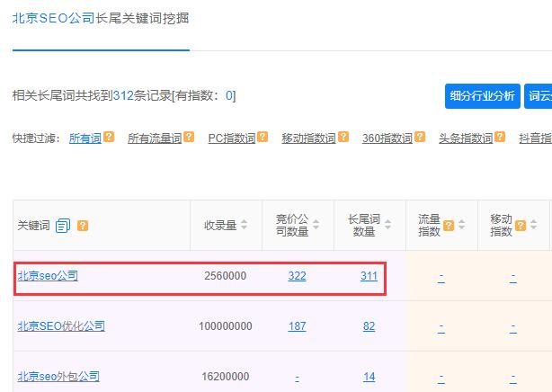Filter results by 所有流量词
This screenshot has height=392, width=552.
point(155,138)
